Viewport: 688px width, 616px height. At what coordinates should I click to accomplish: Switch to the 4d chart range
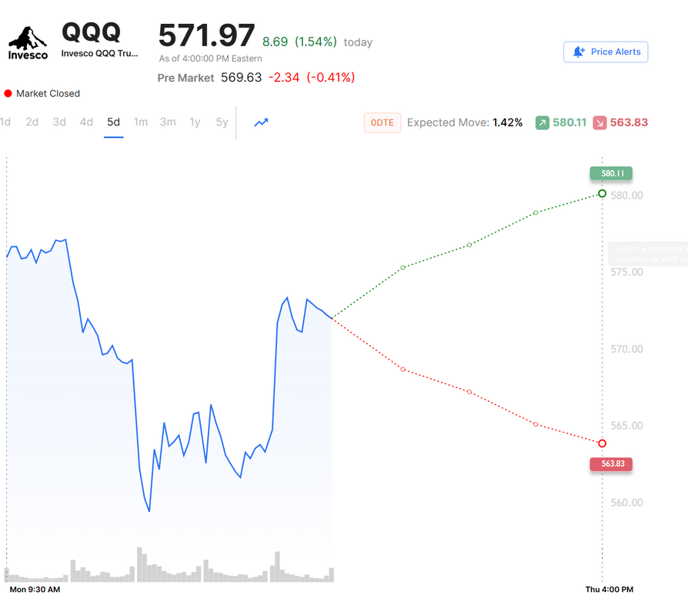click(86, 122)
